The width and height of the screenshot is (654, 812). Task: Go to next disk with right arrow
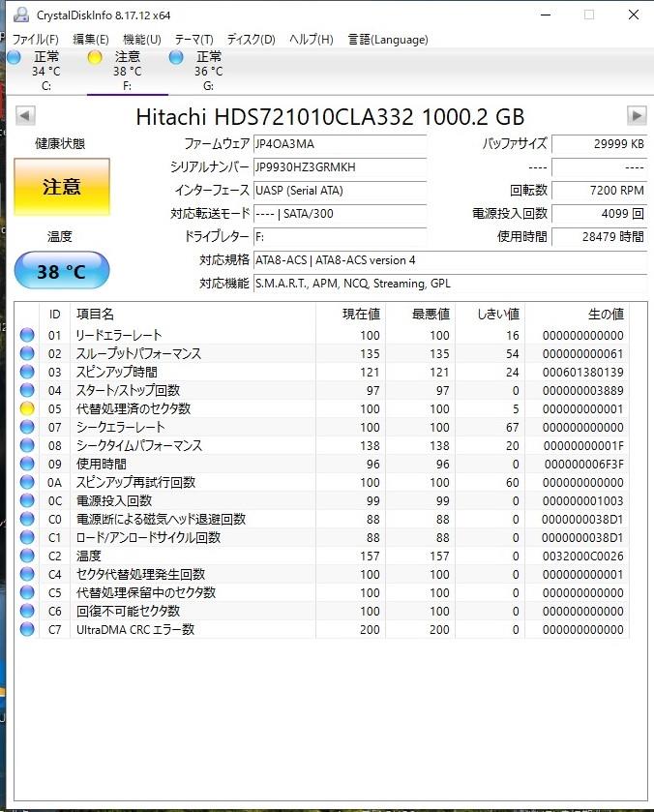pos(637,115)
